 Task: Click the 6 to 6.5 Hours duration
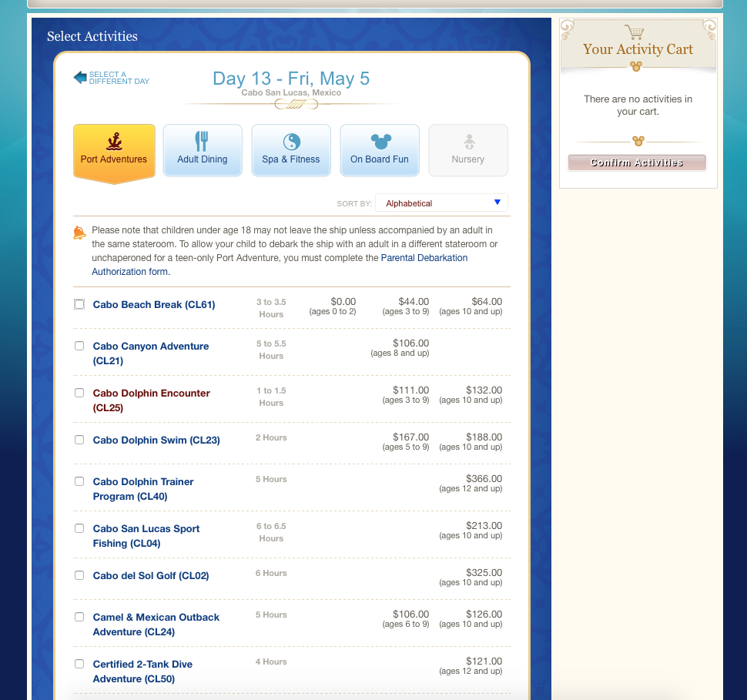tap(271, 532)
